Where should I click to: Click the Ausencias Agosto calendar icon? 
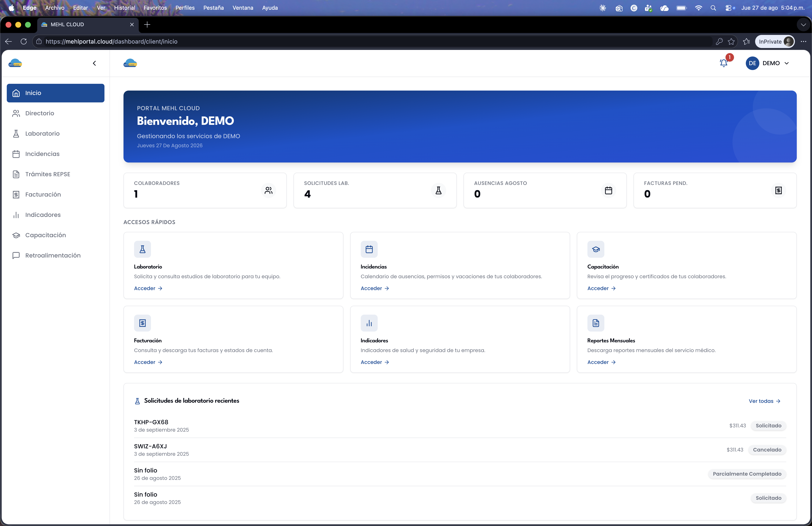(x=608, y=190)
